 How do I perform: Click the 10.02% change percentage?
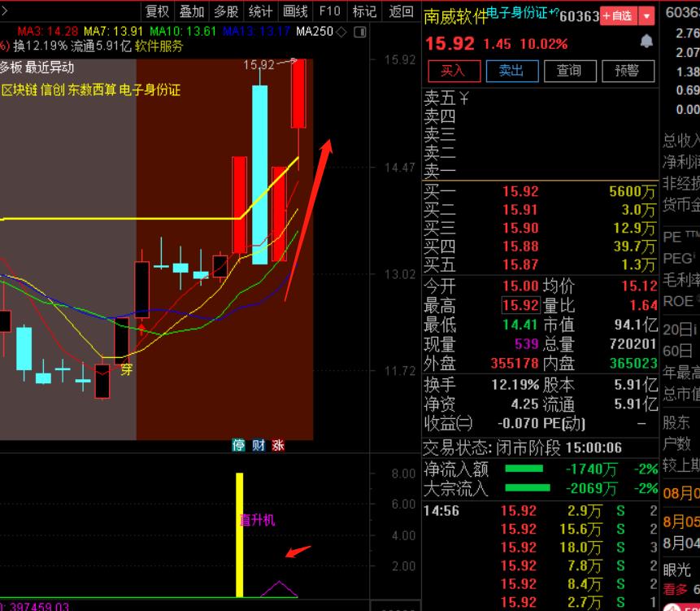544,44
